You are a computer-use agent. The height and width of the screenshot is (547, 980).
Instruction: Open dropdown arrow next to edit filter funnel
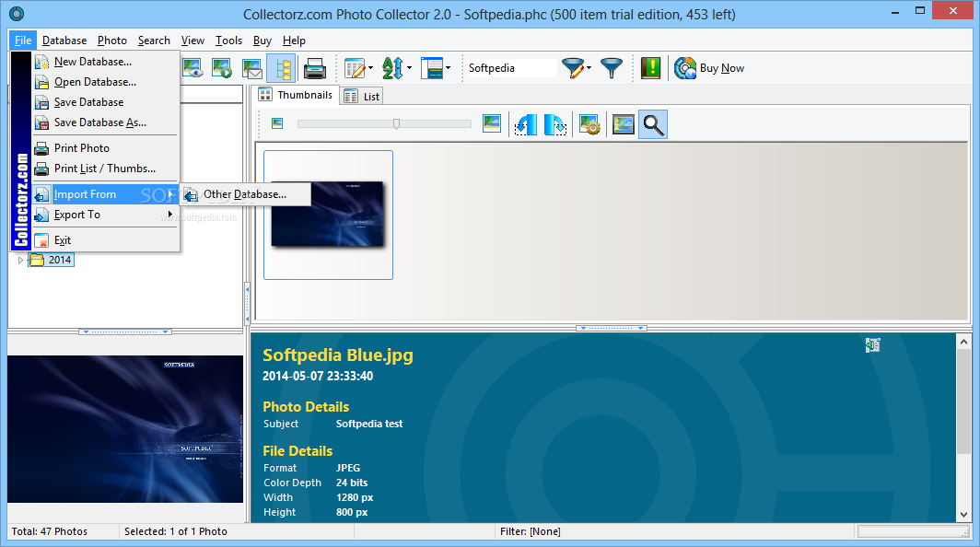coord(589,68)
